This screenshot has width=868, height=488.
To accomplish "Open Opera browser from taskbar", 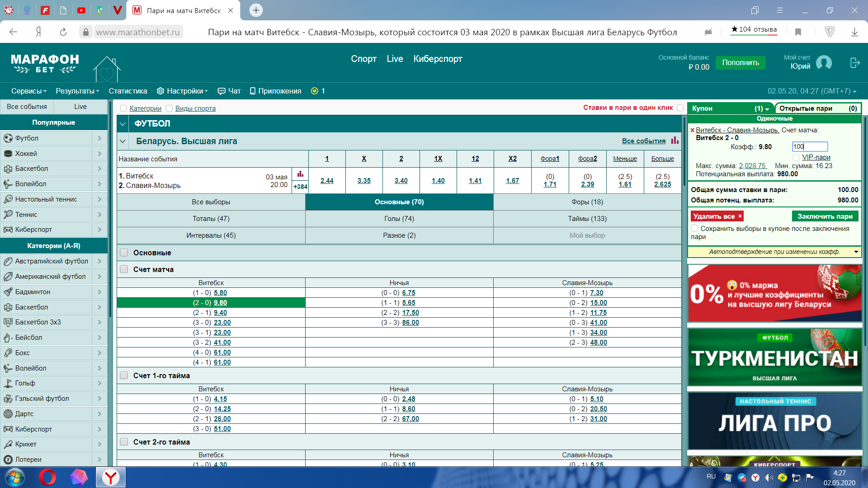I will tap(47, 477).
